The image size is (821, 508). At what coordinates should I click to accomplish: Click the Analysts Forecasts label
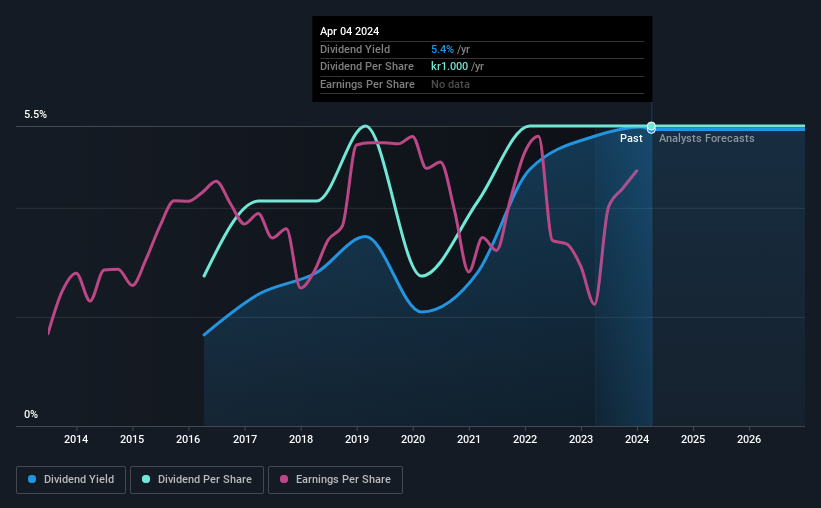point(706,138)
